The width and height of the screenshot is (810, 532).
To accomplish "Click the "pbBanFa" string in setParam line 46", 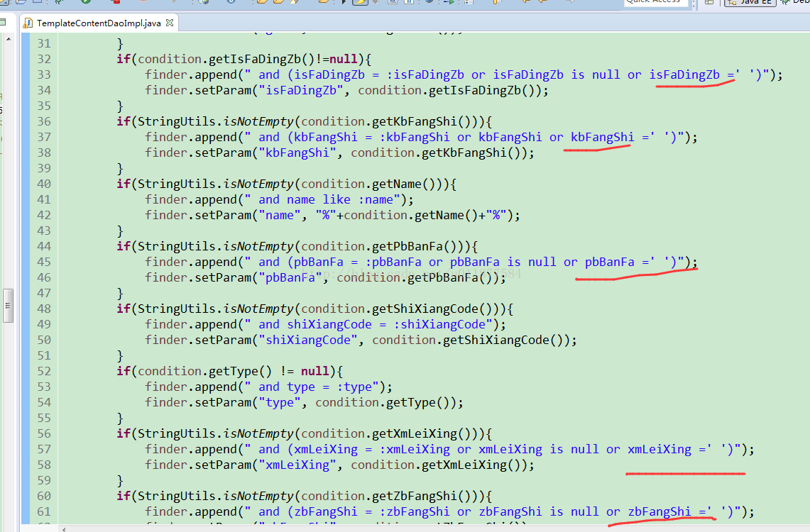I will pos(290,277).
